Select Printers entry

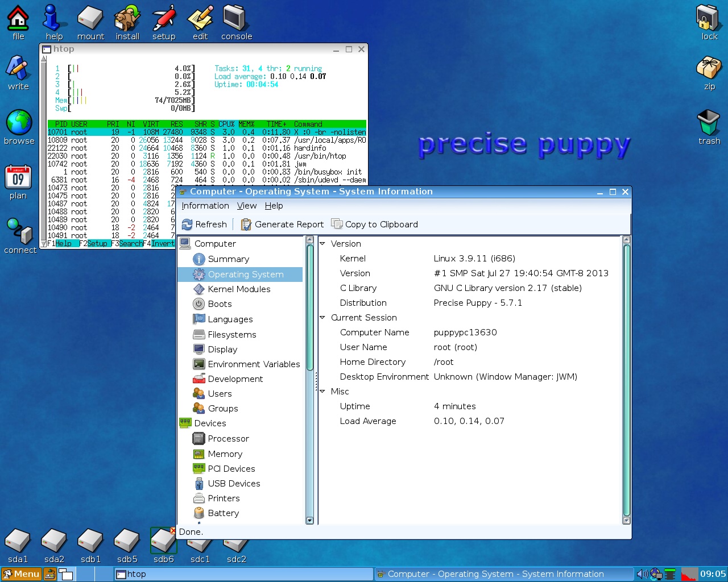[x=224, y=498]
